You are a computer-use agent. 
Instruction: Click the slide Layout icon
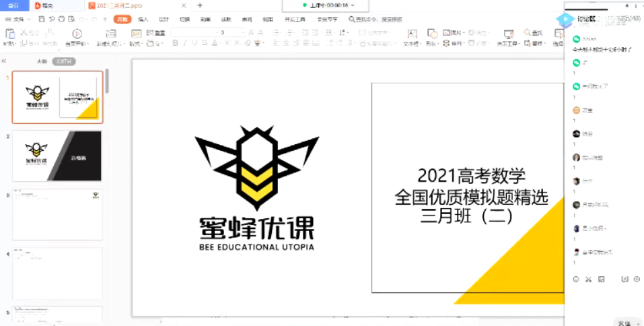pos(136,34)
